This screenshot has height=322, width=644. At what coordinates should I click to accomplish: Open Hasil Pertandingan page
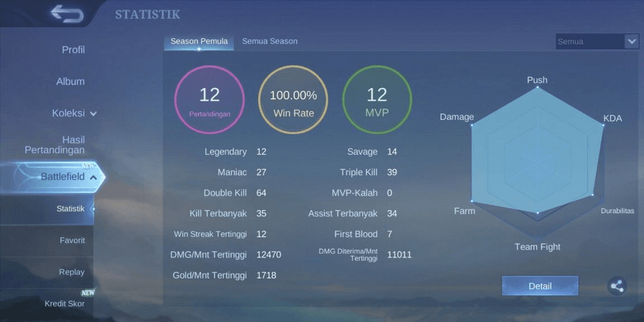click(55, 145)
